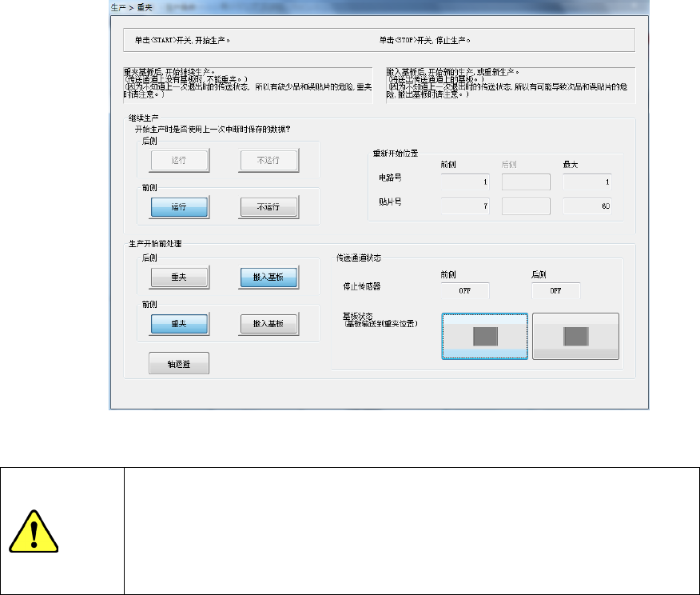Click the 停止传感器 label

point(362,286)
